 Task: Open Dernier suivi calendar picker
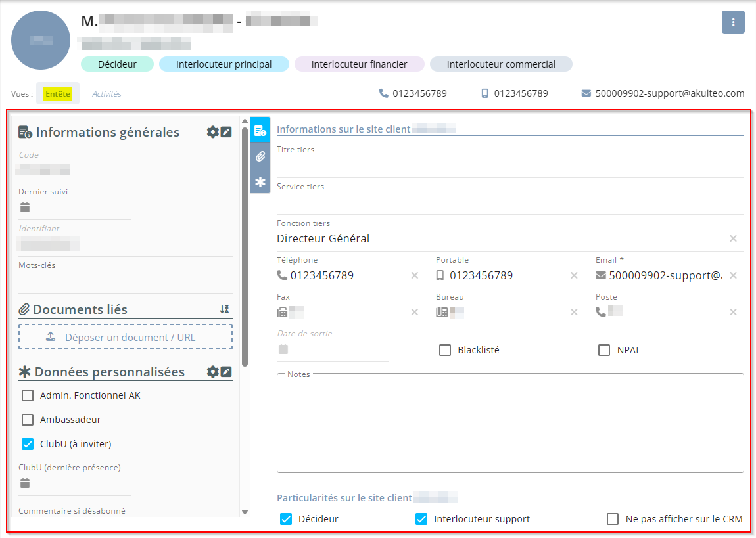pos(25,208)
